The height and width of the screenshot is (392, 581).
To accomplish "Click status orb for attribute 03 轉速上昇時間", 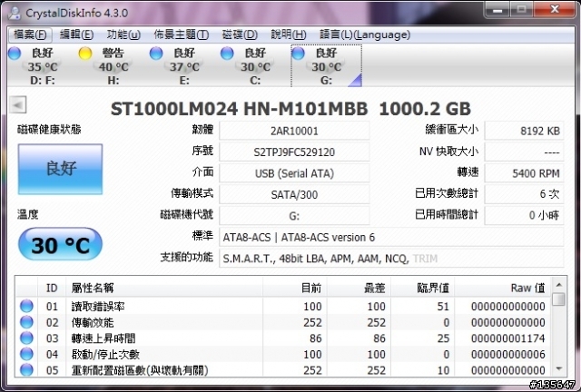I will click(x=26, y=338).
